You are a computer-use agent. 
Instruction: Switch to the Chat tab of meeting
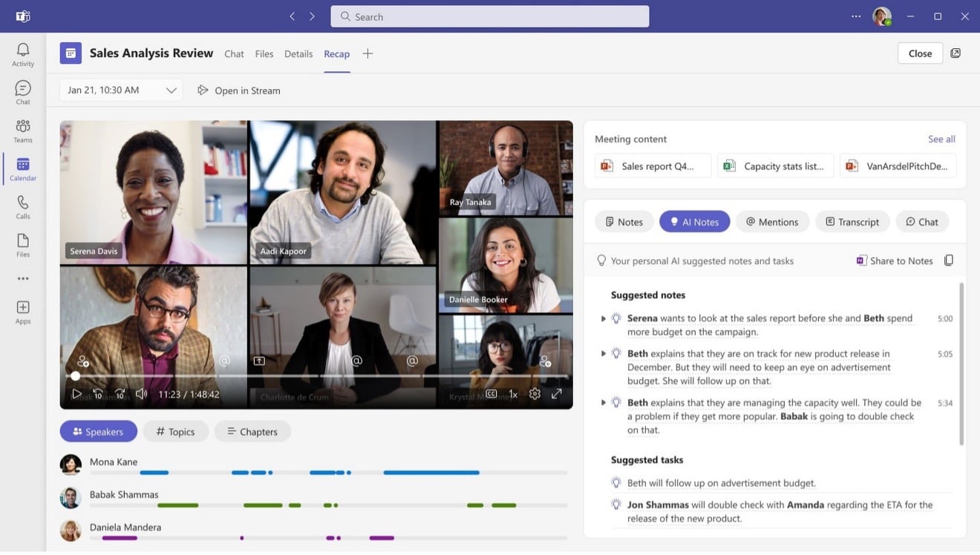[x=234, y=53]
